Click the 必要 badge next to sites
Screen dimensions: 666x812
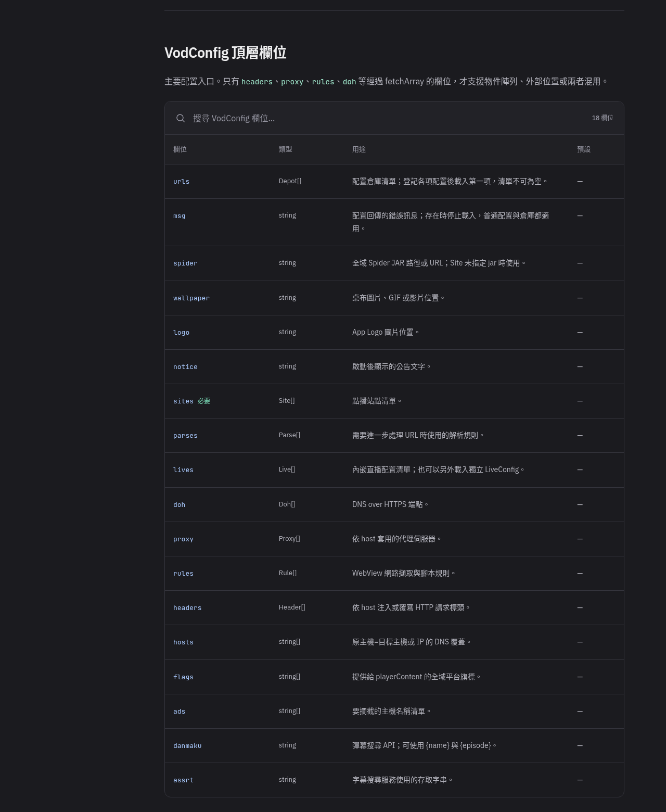coord(204,401)
